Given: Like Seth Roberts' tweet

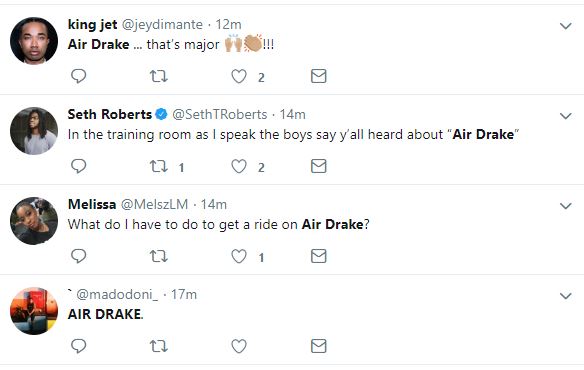Looking at the screenshot, I should (x=239, y=167).
